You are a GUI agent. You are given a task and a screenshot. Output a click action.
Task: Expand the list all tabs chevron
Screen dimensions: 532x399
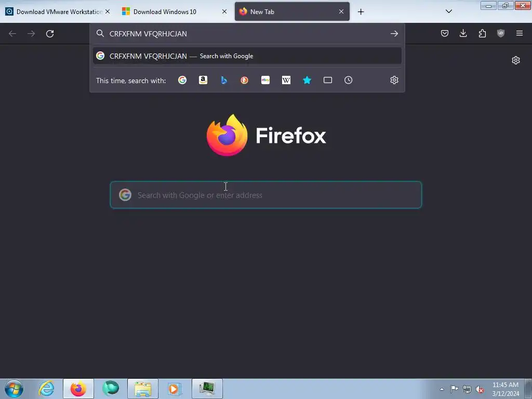(x=448, y=11)
